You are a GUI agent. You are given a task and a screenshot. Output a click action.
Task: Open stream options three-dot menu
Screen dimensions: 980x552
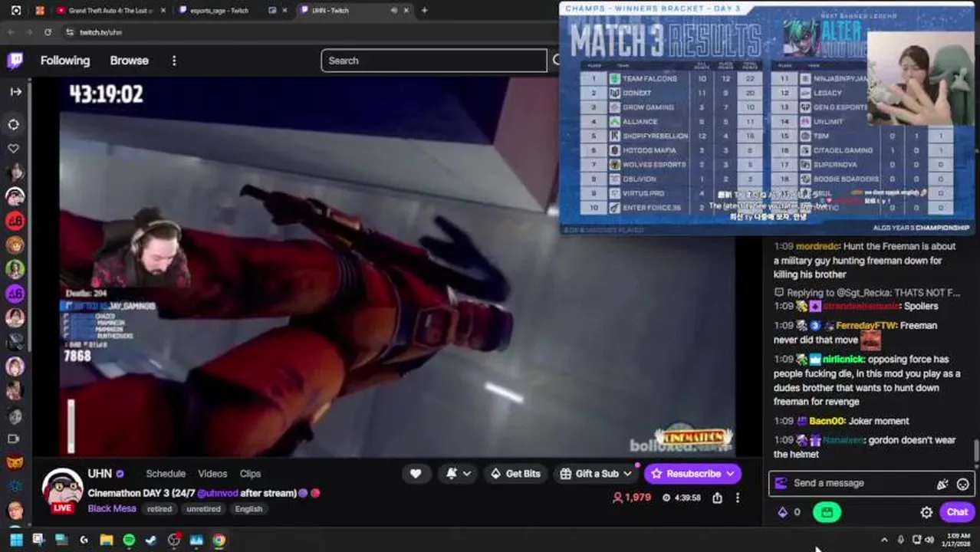coord(738,498)
